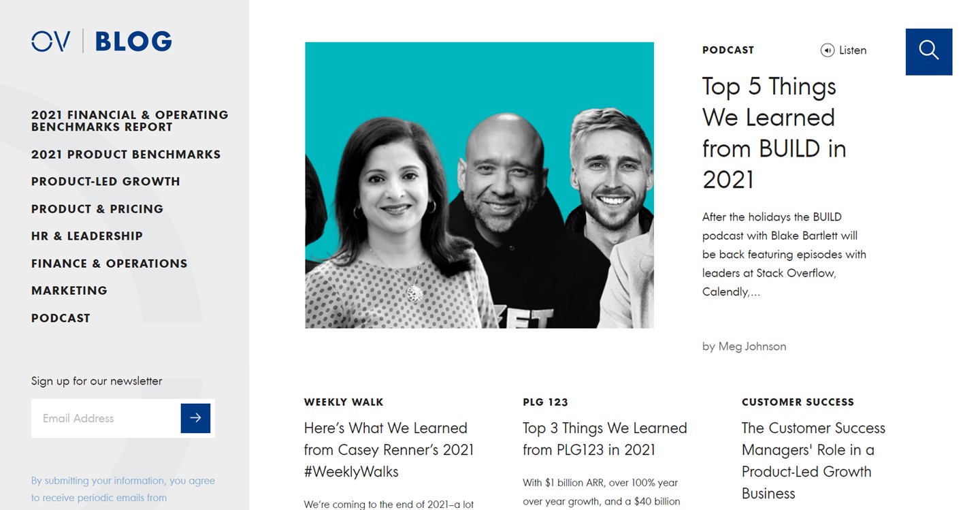Open Casey Renner's 2021 #WeeklyWalks article

389,450
